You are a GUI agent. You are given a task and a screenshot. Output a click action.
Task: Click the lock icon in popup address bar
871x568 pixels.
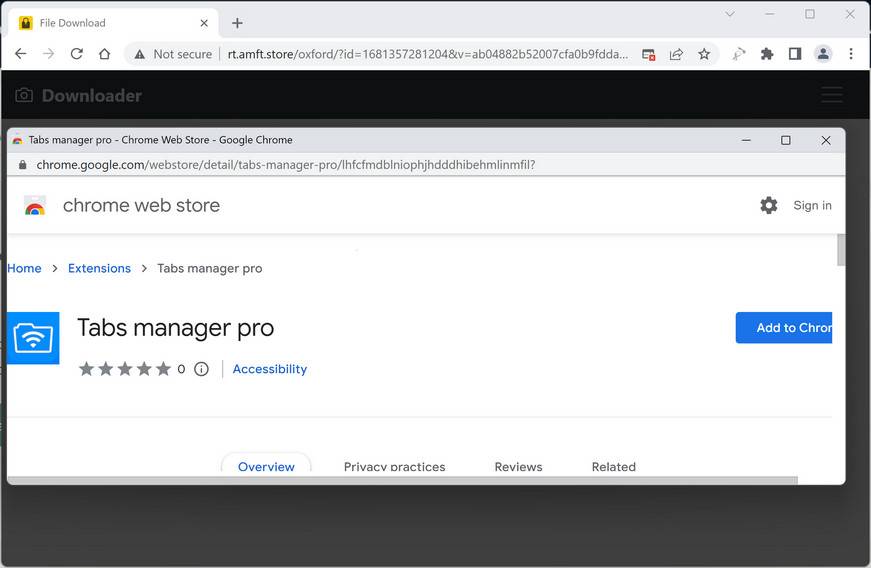[22, 165]
